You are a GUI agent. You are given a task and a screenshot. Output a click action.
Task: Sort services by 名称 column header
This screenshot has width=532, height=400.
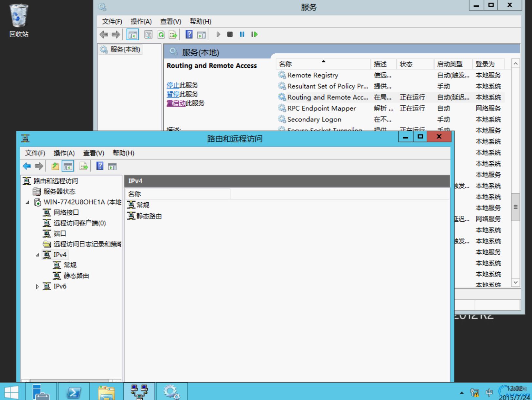tap(323, 64)
